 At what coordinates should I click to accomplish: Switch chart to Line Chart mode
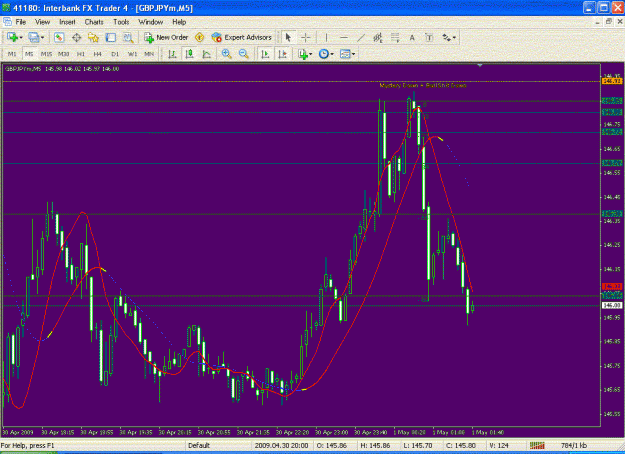[x=206, y=54]
